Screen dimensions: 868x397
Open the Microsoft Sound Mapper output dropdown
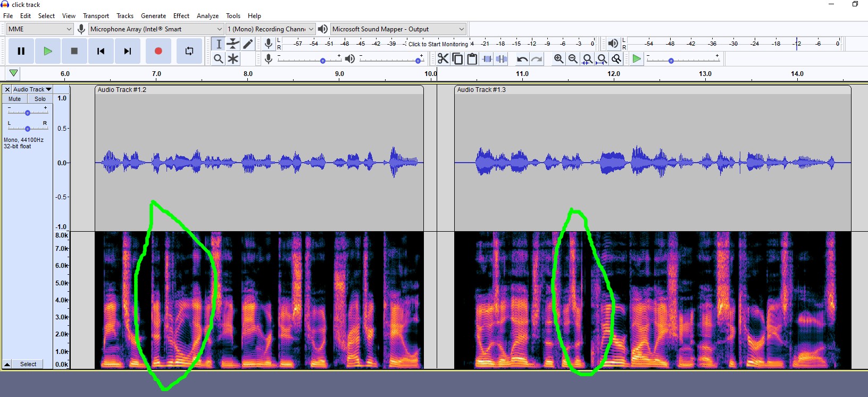(398, 29)
